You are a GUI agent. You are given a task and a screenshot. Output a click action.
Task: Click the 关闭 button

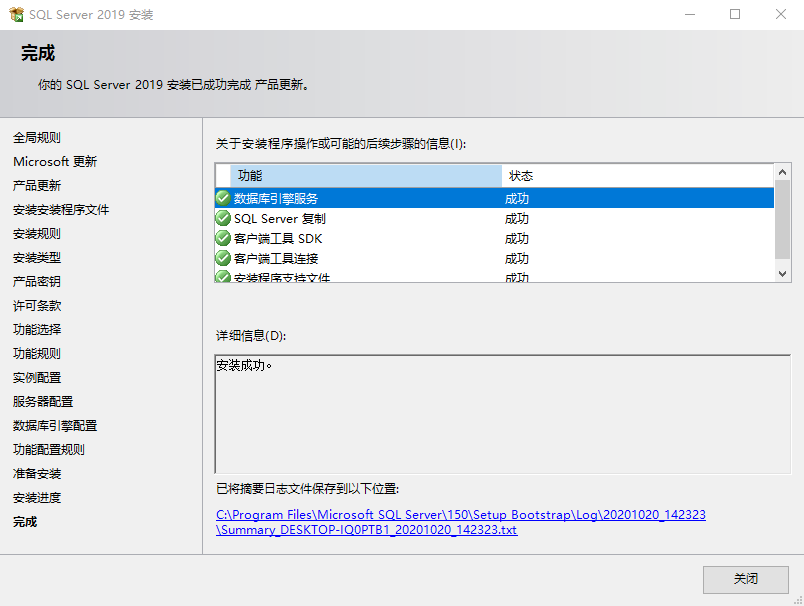(x=746, y=579)
